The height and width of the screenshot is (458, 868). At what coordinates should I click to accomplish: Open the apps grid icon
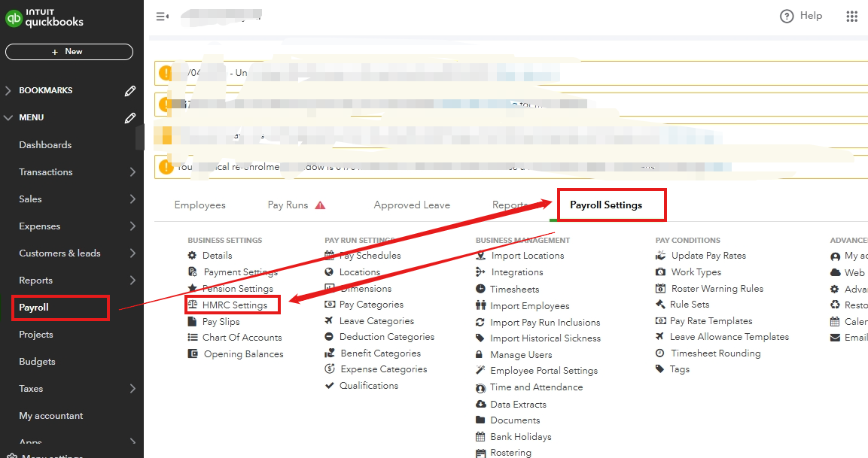point(852,16)
